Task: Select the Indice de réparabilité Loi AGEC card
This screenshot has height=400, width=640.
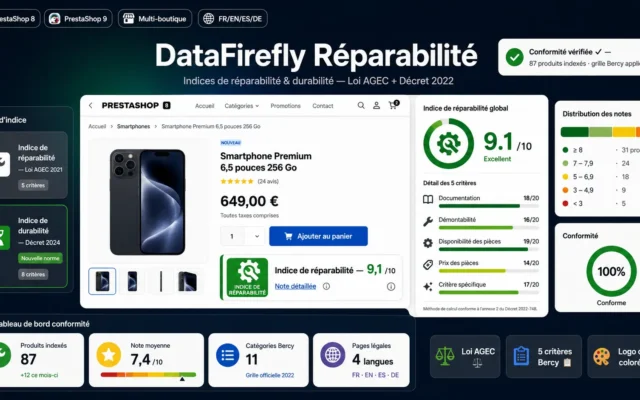Action: click(x=33, y=165)
